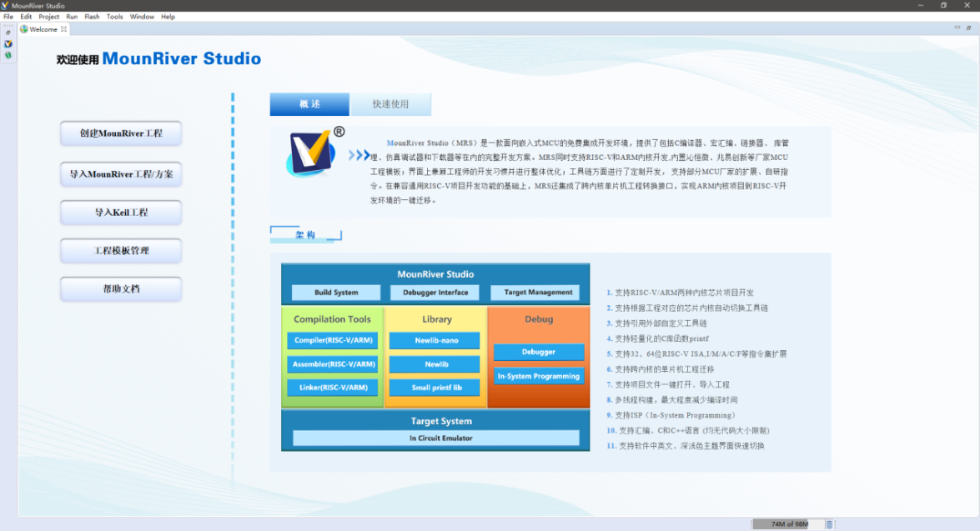The width and height of the screenshot is (980, 531).
Task: Switch to the 快速使用 tab
Action: pyautogui.click(x=391, y=103)
